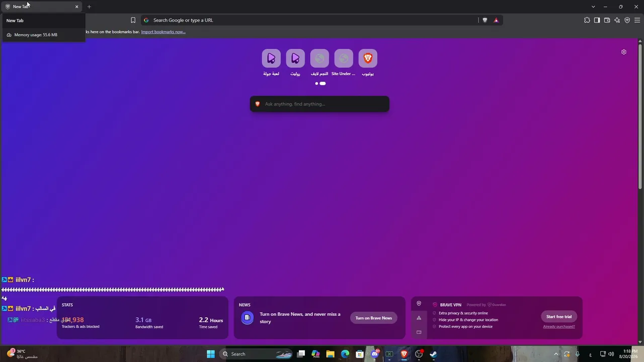Image resolution: width=644 pixels, height=362 pixels.
Task: Open the روليت shortcut tile
Action: point(295,58)
